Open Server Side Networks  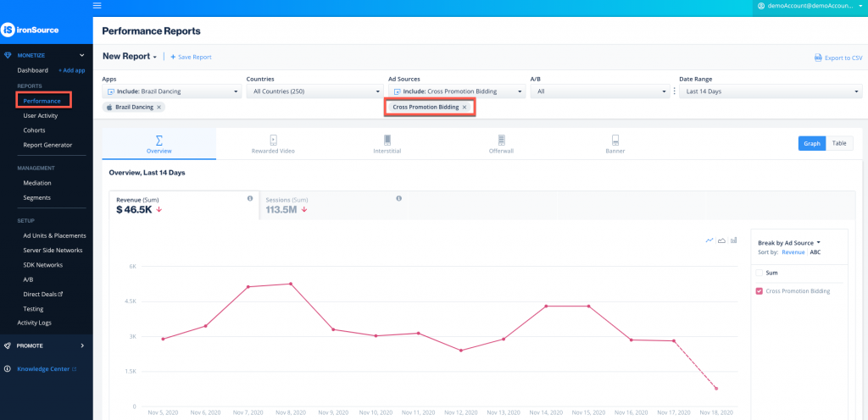53,251
